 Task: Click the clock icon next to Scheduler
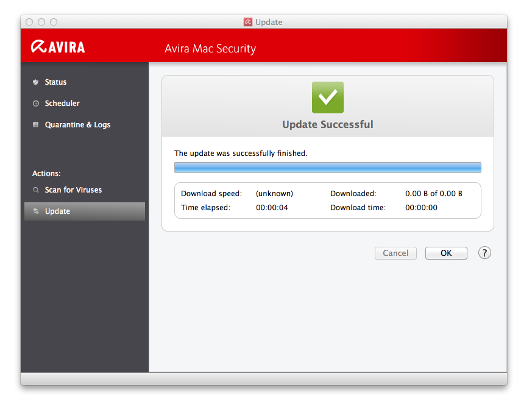coord(36,104)
